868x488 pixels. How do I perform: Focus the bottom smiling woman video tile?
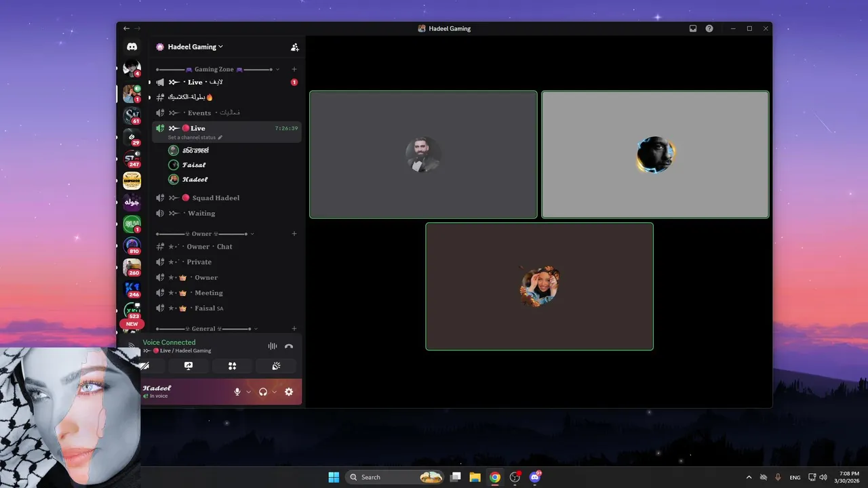539,286
